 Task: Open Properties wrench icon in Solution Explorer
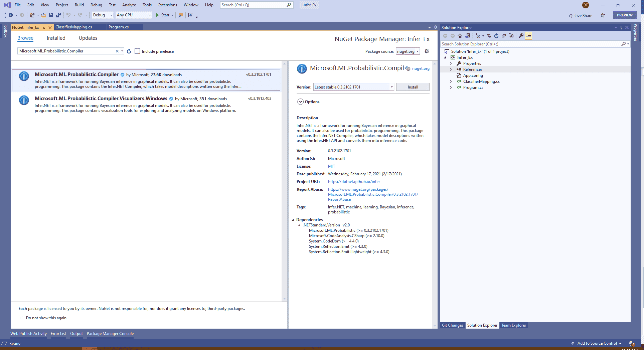point(521,36)
